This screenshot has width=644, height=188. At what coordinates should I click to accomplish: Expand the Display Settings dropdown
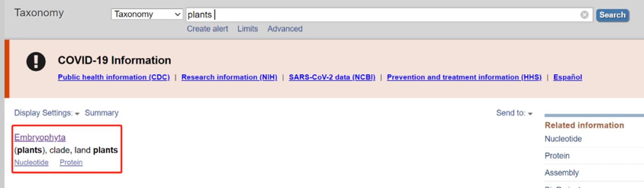pos(47,113)
